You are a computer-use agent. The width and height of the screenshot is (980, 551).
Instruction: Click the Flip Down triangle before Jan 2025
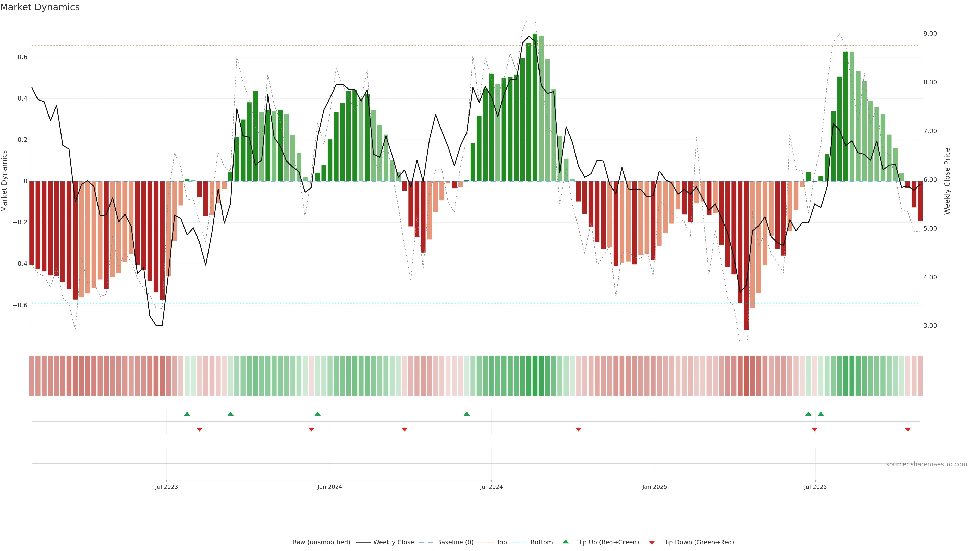(x=578, y=429)
